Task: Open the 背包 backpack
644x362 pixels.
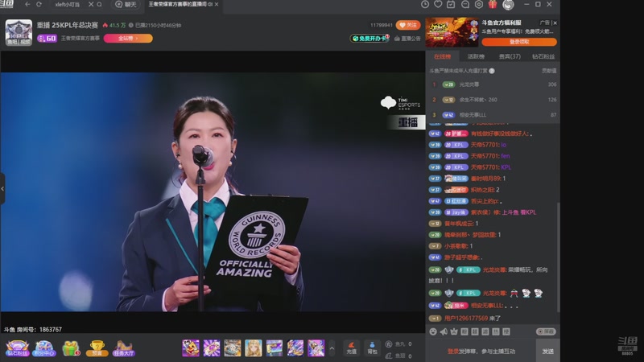Action: (x=372, y=348)
